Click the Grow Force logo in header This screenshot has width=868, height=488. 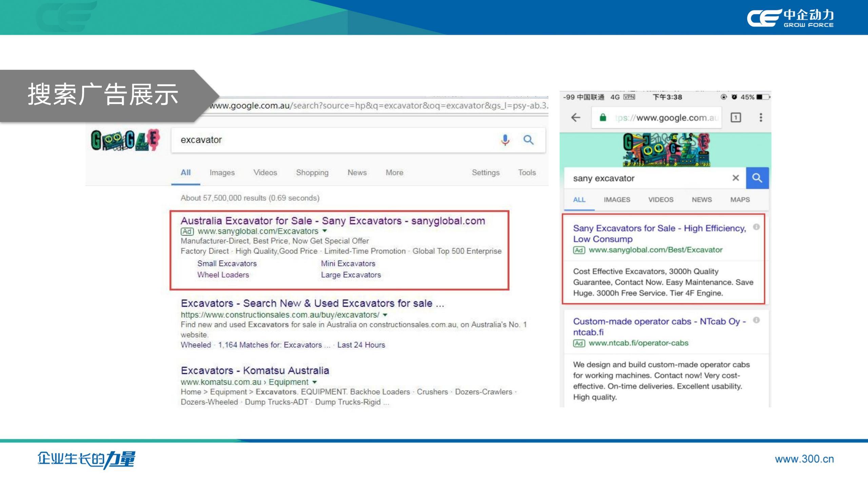coord(790,18)
